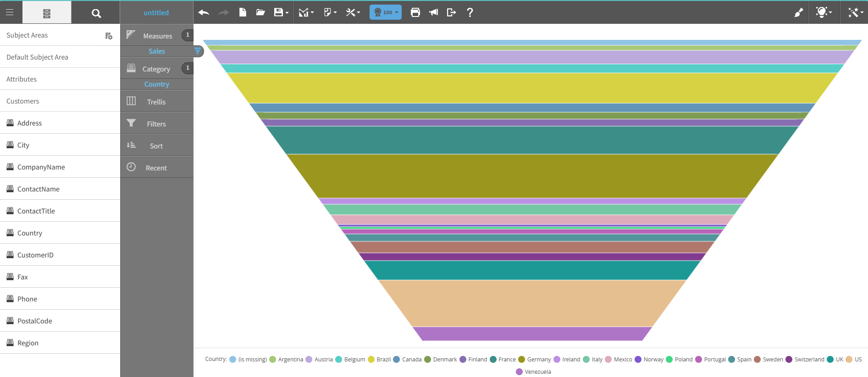This screenshot has width=868, height=377.
Task: Open the Filters section
Action: 157,123
